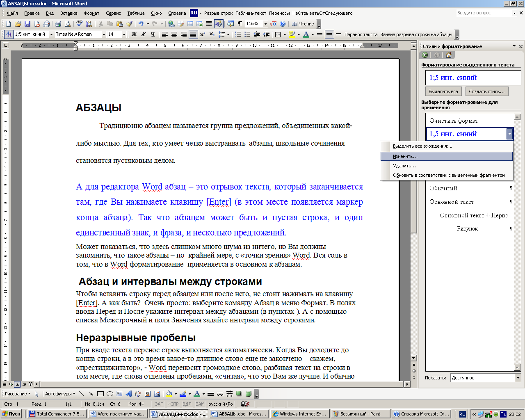The image size is (525, 420).
Task: Select the Oval drawing tool
Action: coord(110,394)
